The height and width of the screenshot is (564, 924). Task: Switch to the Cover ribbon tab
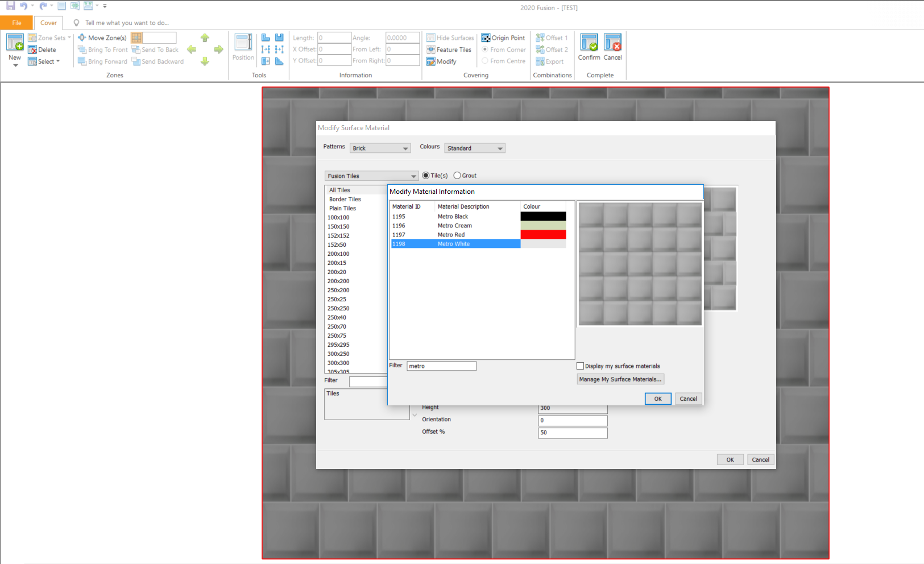pyautogui.click(x=48, y=23)
